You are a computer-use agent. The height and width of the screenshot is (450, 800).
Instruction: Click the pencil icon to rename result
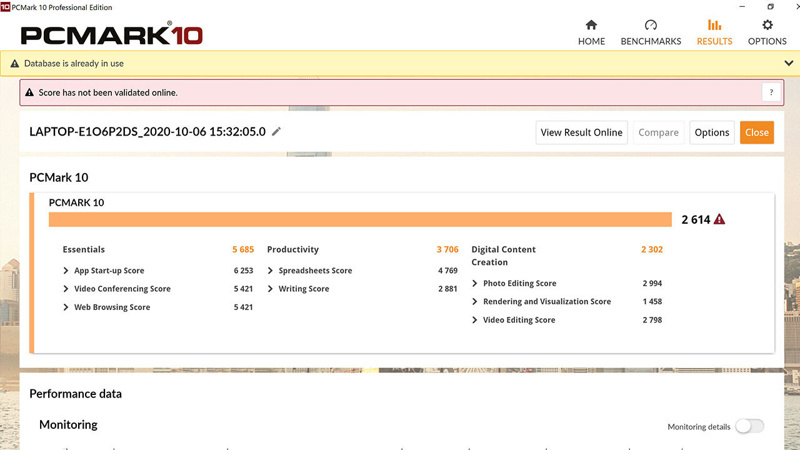276,132
